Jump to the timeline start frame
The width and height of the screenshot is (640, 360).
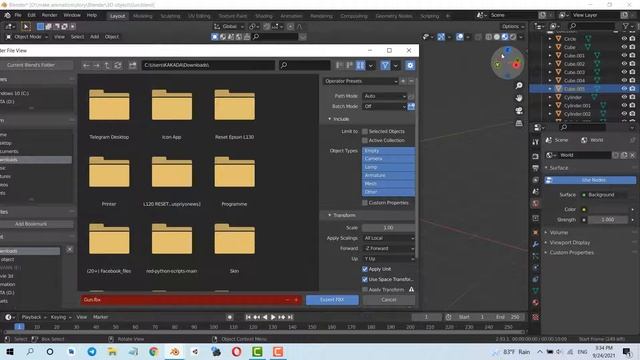pyautogui.click(x=248, y=317)
